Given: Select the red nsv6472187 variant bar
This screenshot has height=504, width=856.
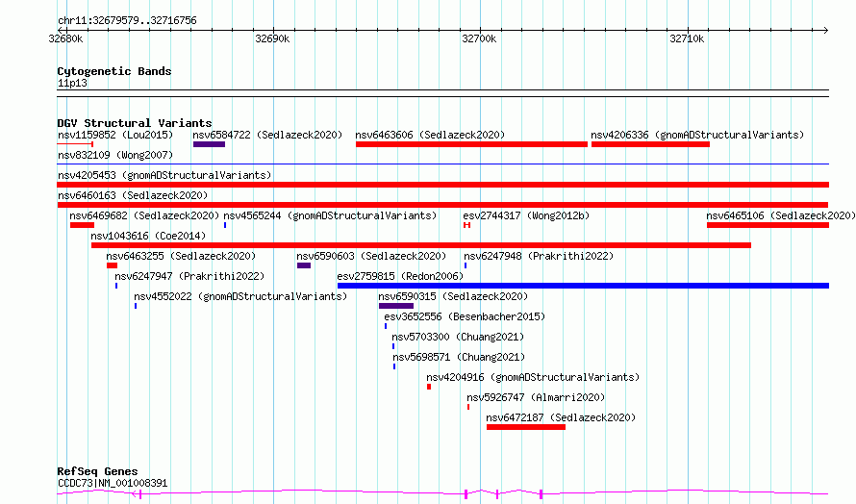Looking at the screenshot, I should 526,427.
